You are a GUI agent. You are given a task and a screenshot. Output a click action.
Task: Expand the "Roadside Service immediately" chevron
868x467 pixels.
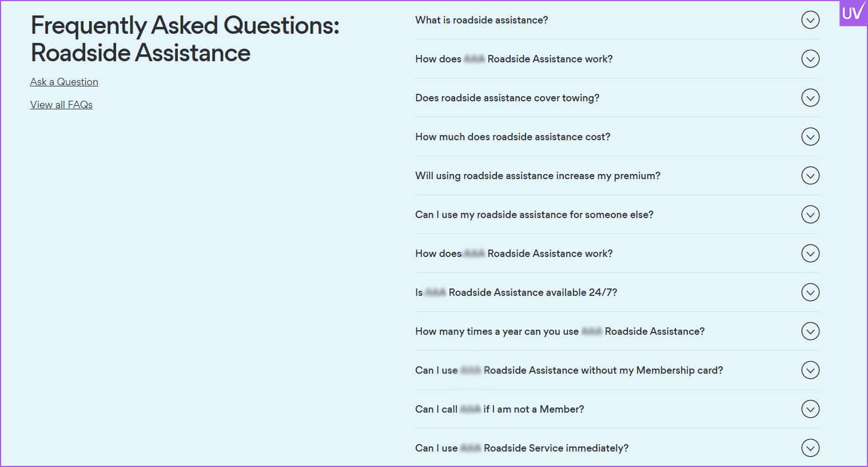click(810, 448)
